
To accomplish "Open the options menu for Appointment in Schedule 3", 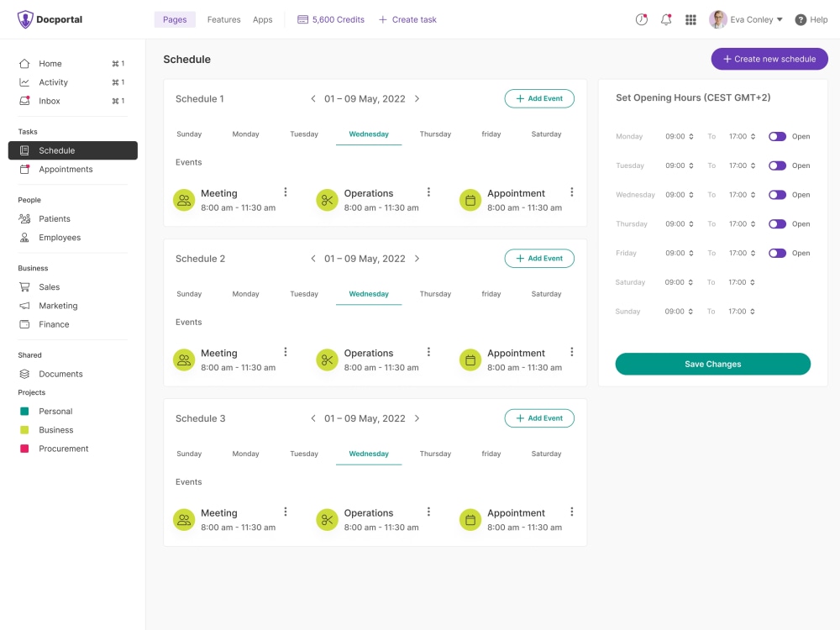I will click(572, 511).
